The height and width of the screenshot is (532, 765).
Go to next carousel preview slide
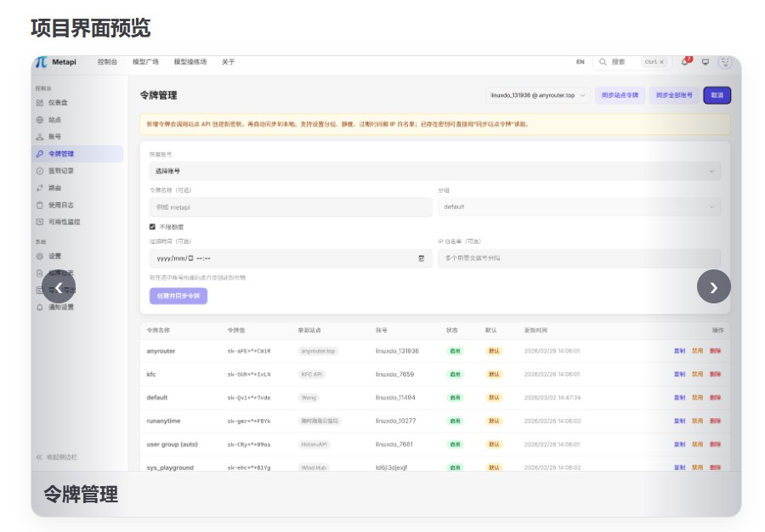pyautogui.click(x=713, y=286)
